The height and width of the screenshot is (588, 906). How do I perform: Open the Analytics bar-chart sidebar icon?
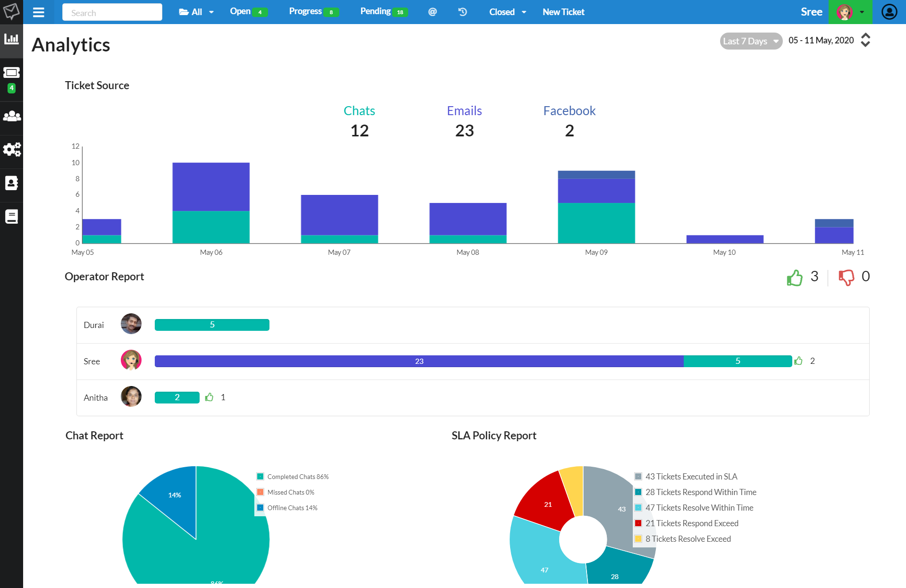(11, 39)
